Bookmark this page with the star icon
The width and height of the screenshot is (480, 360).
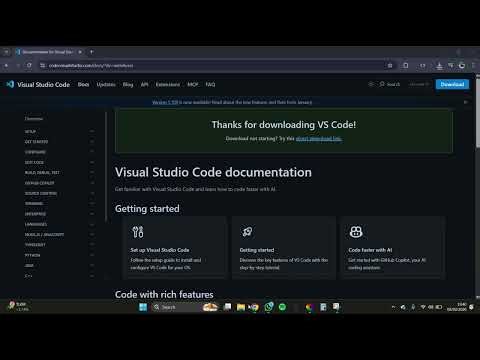tap(390, 66)
